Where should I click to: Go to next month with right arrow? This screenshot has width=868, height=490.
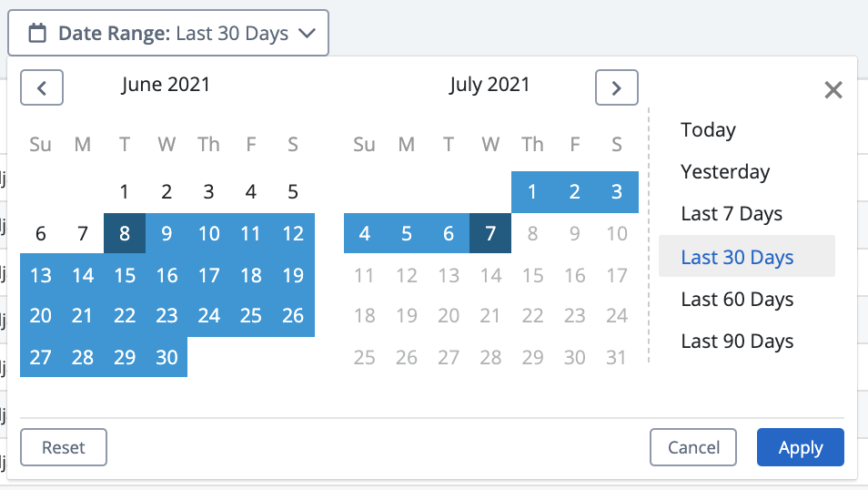pos(617,87)
